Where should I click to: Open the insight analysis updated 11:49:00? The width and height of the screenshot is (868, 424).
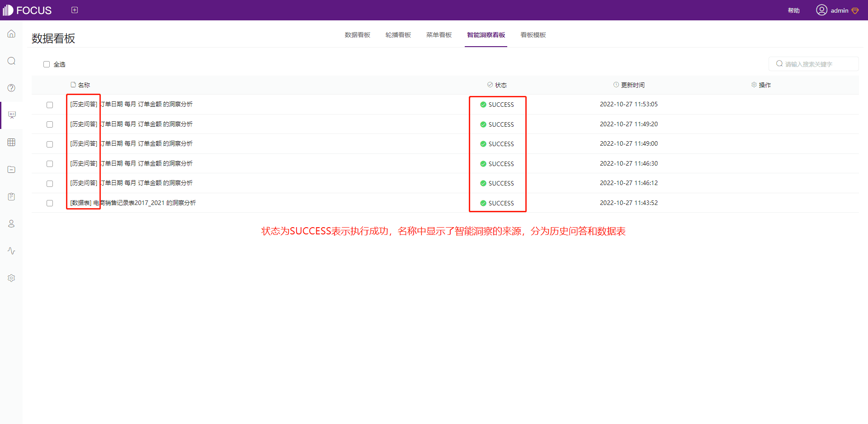coord(131,143)
